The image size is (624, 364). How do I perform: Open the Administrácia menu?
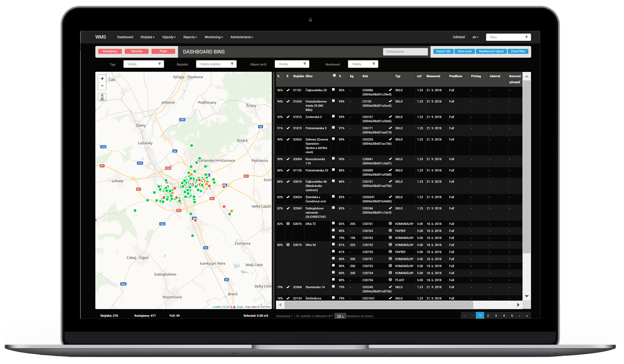pos(242,37)
